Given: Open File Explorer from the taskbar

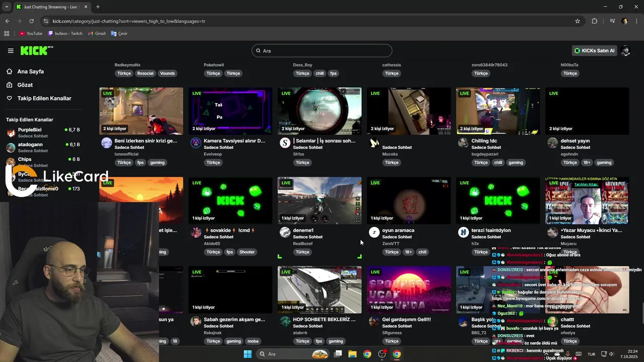Looking at the screenshot, I should [352, 354].
